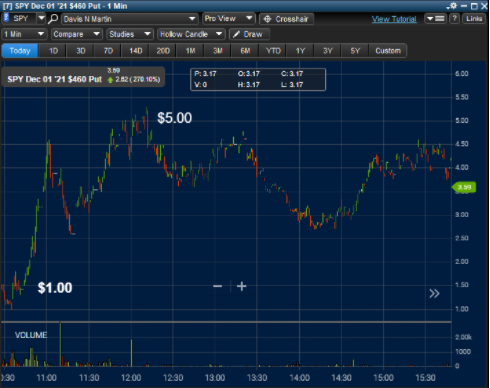Click the O:3.17 open value readout
Image resolution: width=490 pixels, height=388 pixels.
[x=249, y=74]
